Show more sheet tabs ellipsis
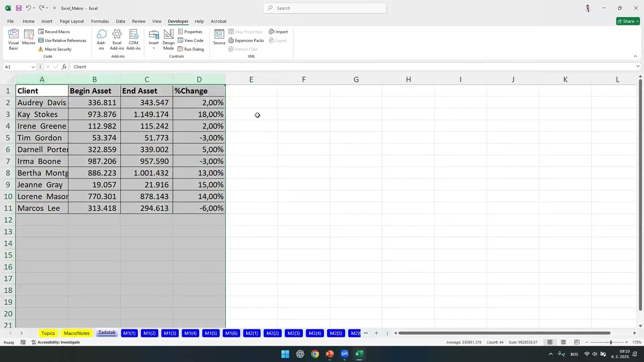644x362 pixels. (366, 333)
